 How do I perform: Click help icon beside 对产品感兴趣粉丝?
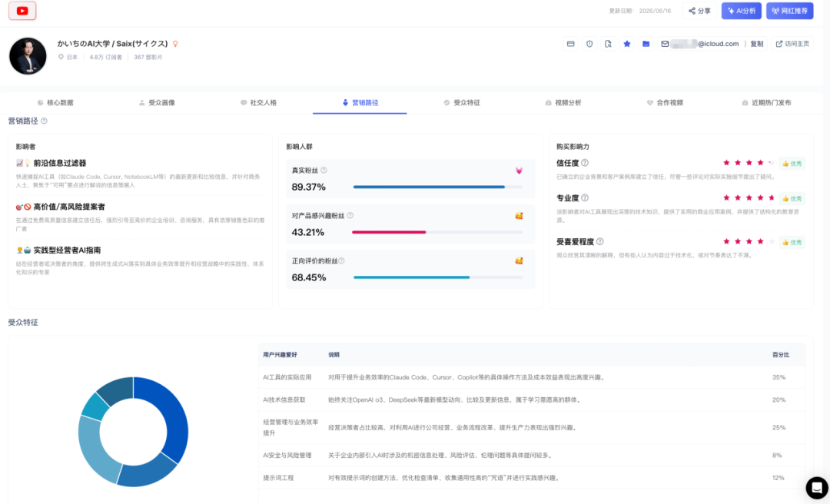click(350, 215)
